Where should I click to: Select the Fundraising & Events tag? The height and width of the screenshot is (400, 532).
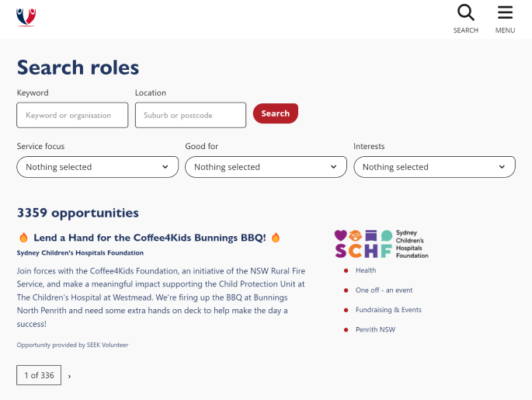[388, 310]
